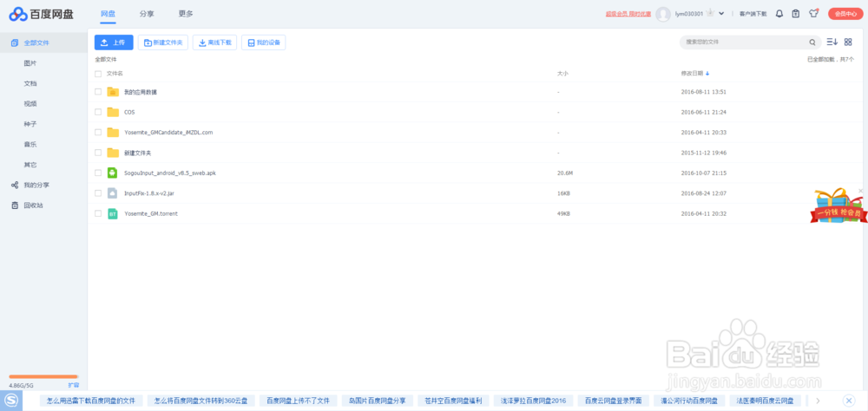Check the 新建文件夹 row checkbox
868x411 pixels.
[98, 153]
